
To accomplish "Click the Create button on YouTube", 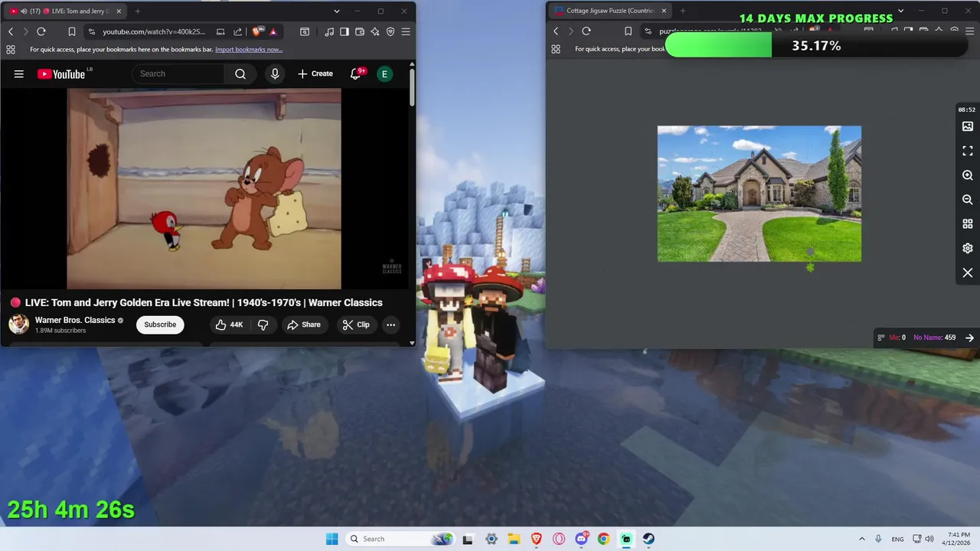I will coord(315,73).
